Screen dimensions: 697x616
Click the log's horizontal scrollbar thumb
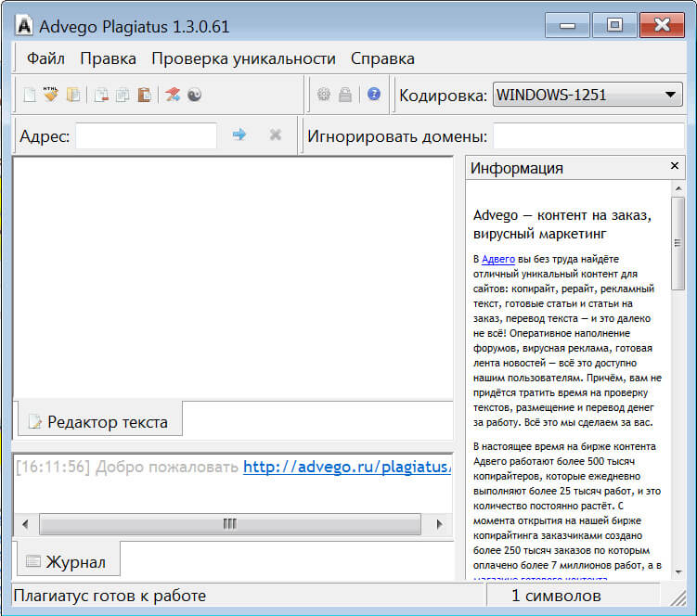pyautogui.click(x=230, y=524)
